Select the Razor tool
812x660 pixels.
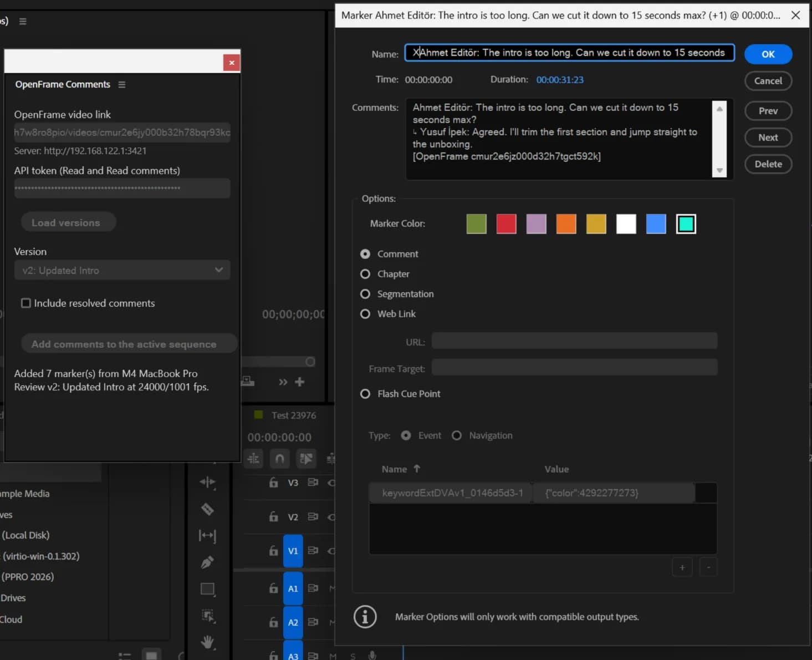(x=207, y=509)
